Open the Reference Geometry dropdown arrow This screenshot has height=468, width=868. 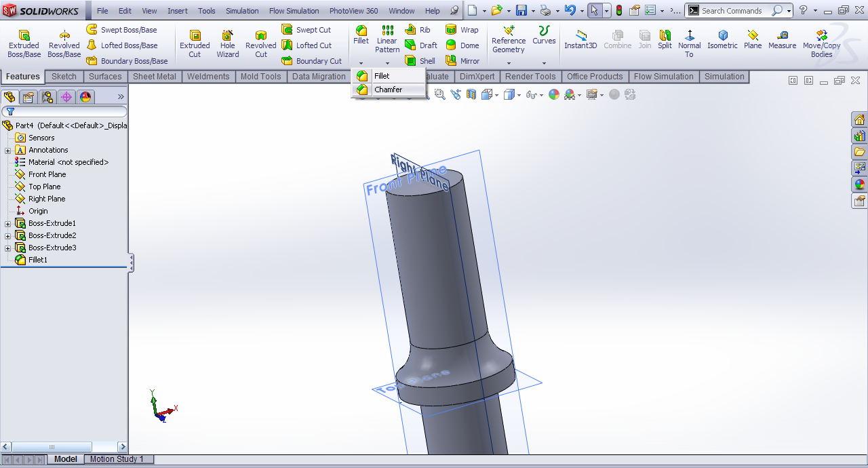pos(509,63)
